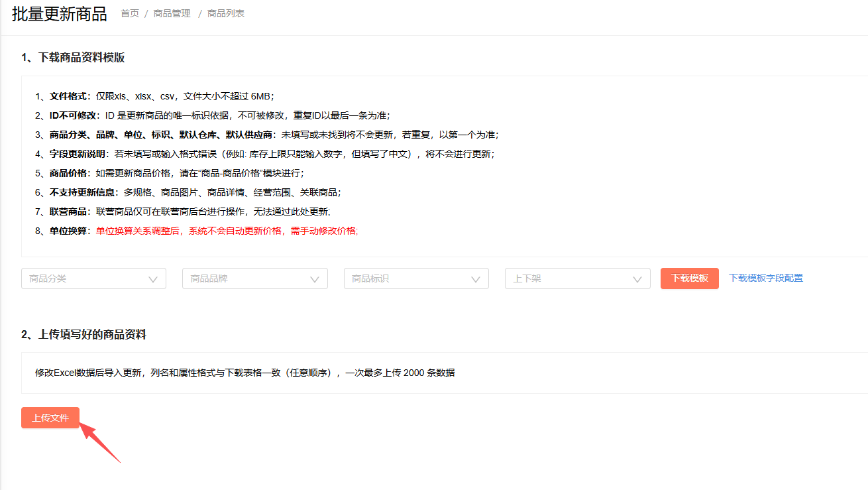The height and width of the screenshot is (490, 868).
Task: Click the red 单位换算 warning text
Action: pos(227,231)
